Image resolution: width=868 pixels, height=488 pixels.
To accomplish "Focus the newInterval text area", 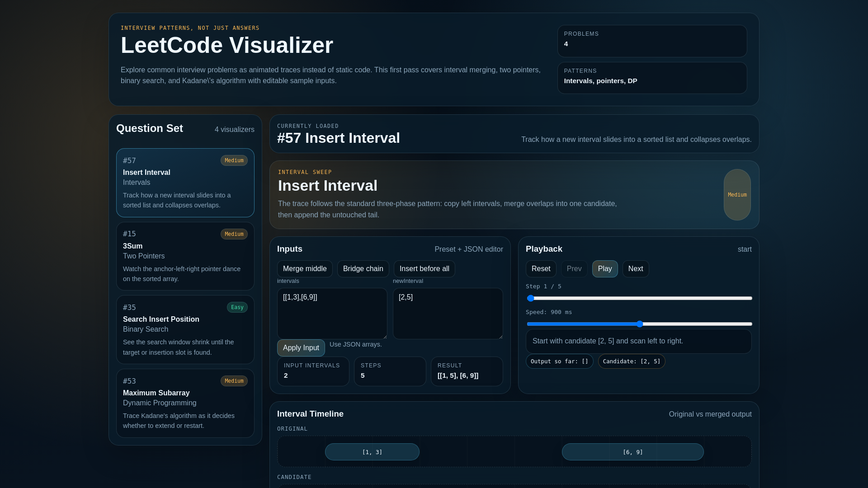I will pyautogui.click(x=448, y=314).
